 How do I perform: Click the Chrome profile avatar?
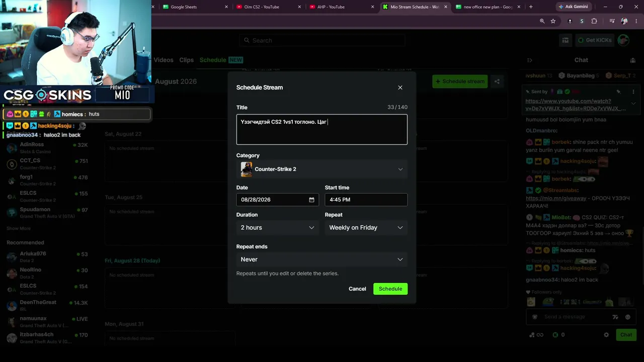(624, 21)
